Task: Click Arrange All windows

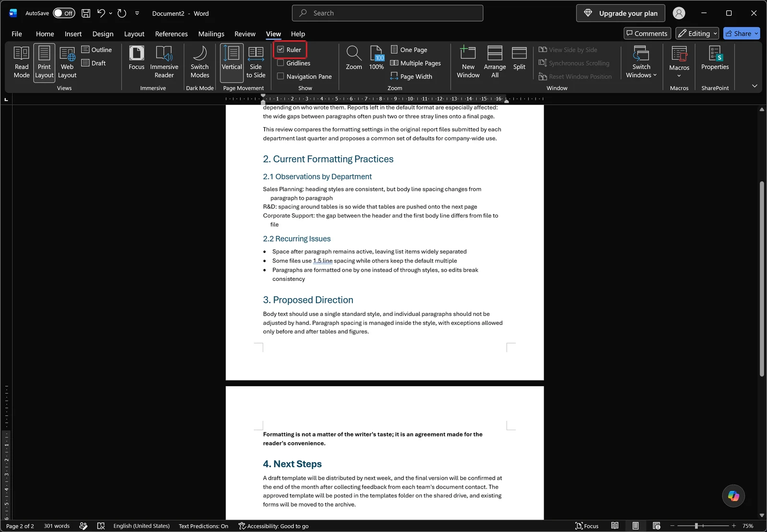Action: pos(495,62)
